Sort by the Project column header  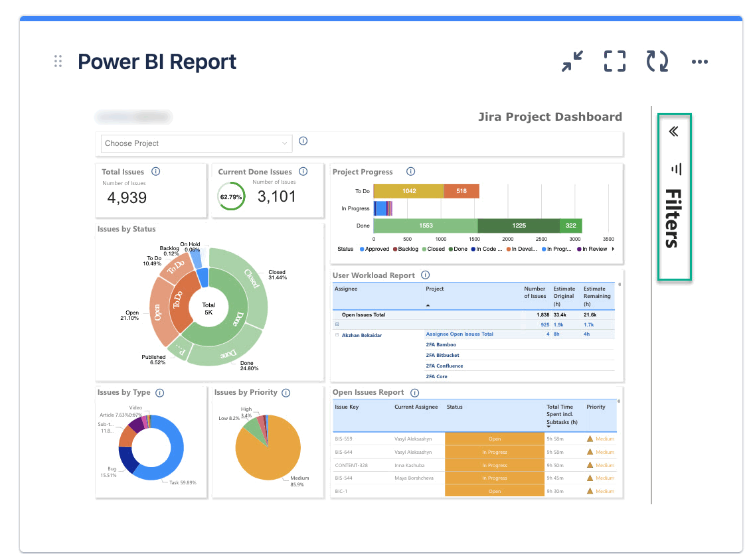(435, 289)
